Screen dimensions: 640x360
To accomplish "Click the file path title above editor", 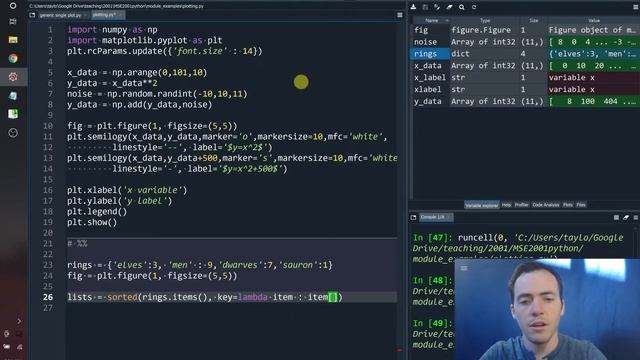I will (x=116, y=6).
